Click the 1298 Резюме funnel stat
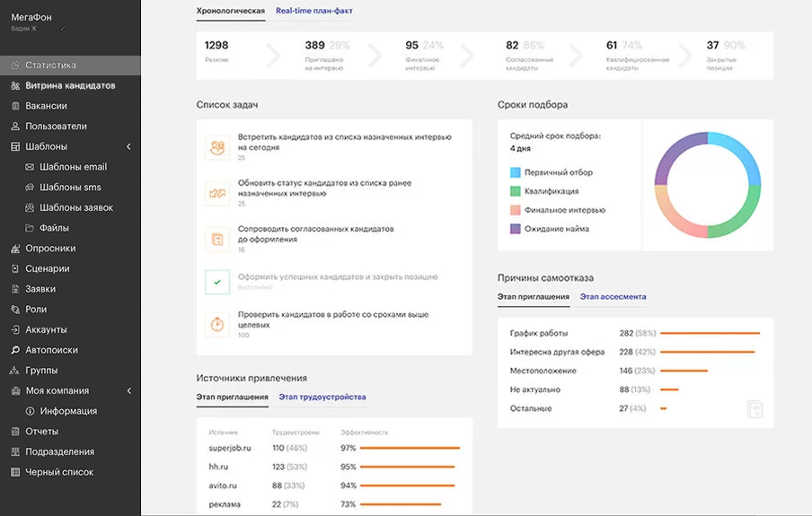Viewport: 812px width, 516px height. click(216, 51)
